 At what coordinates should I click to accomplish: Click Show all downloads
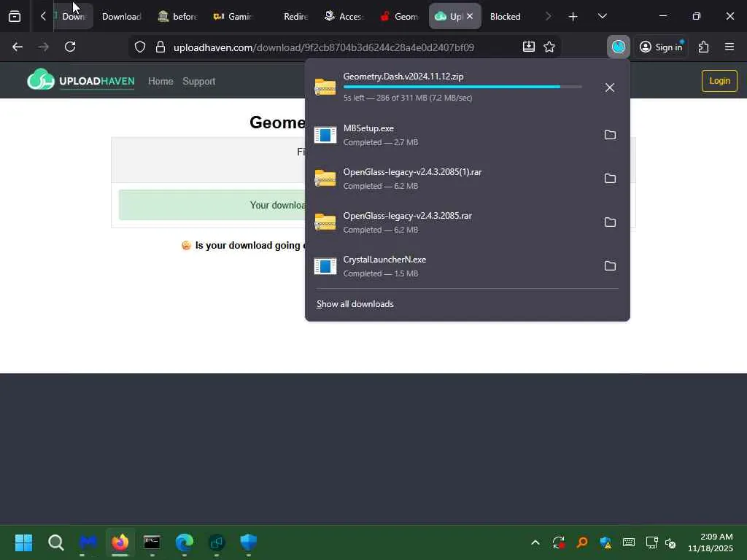click(x=355, y=304)
